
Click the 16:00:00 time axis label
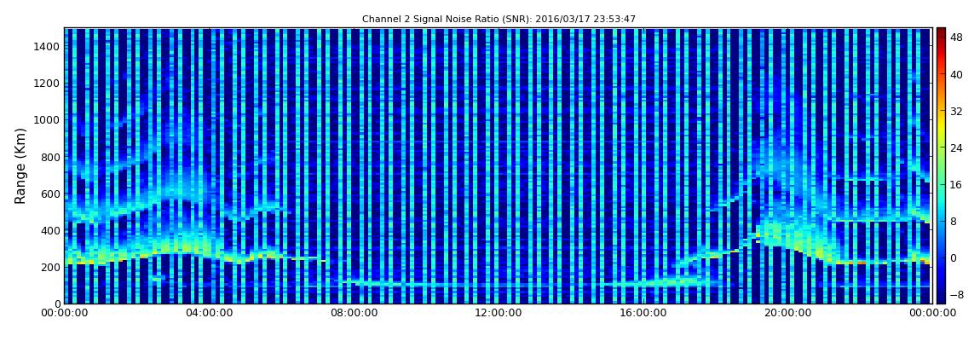click(642, 313)
